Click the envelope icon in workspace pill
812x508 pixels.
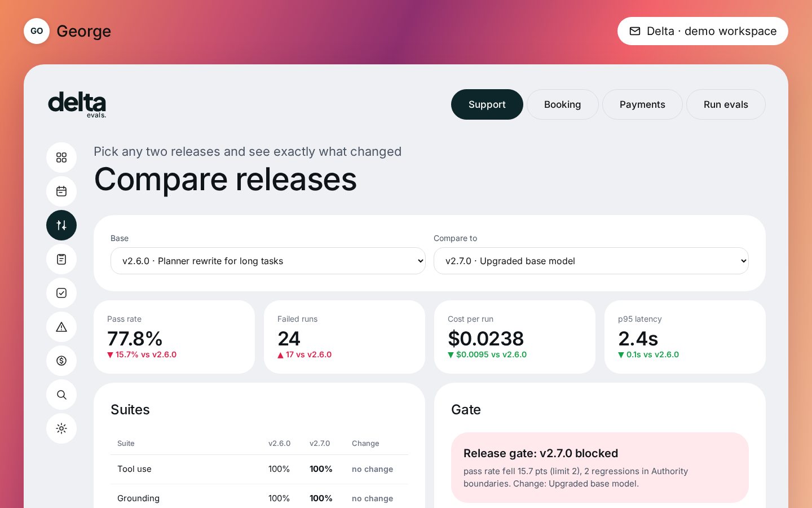635,31
